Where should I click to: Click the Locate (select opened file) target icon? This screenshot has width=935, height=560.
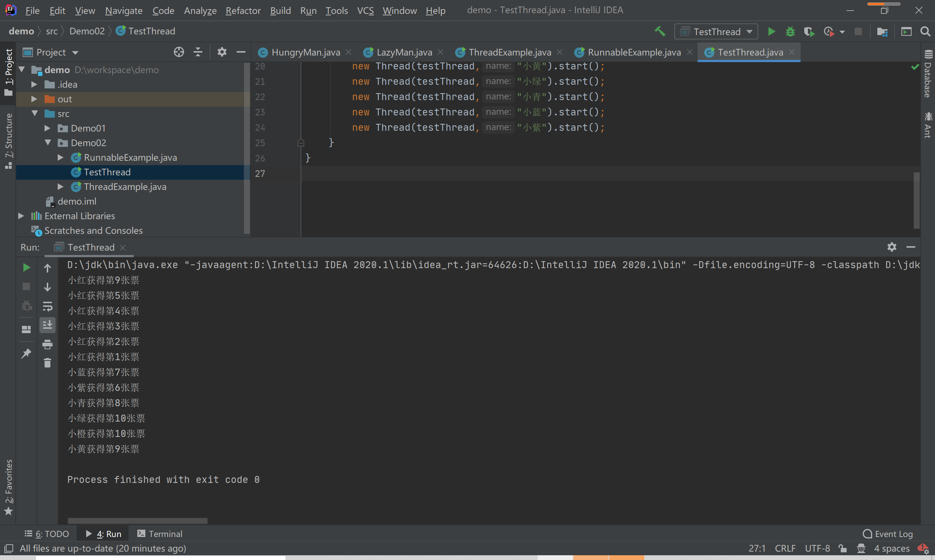(179, 52)
